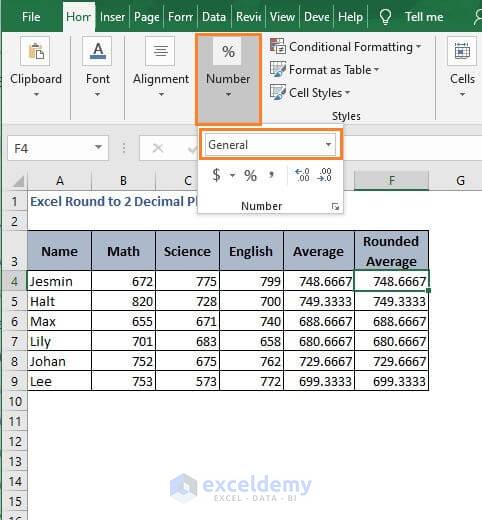Open the File tab

tap(31, 17)
